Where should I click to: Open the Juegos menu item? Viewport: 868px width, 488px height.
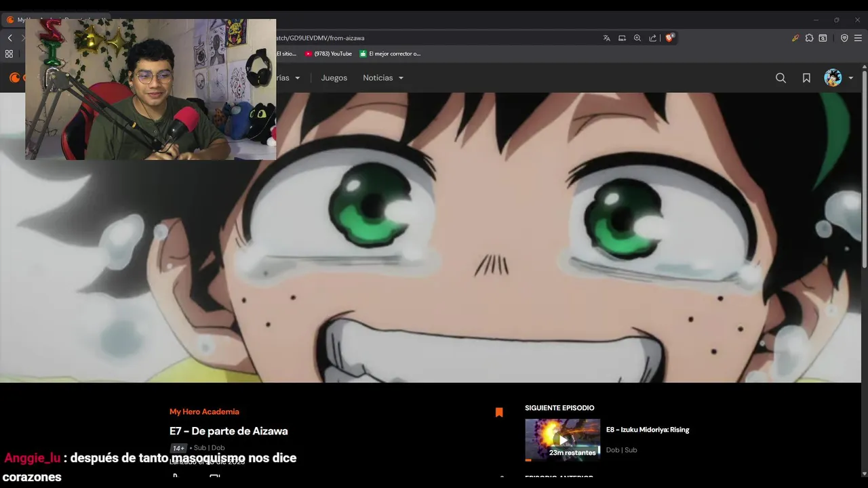334,78
